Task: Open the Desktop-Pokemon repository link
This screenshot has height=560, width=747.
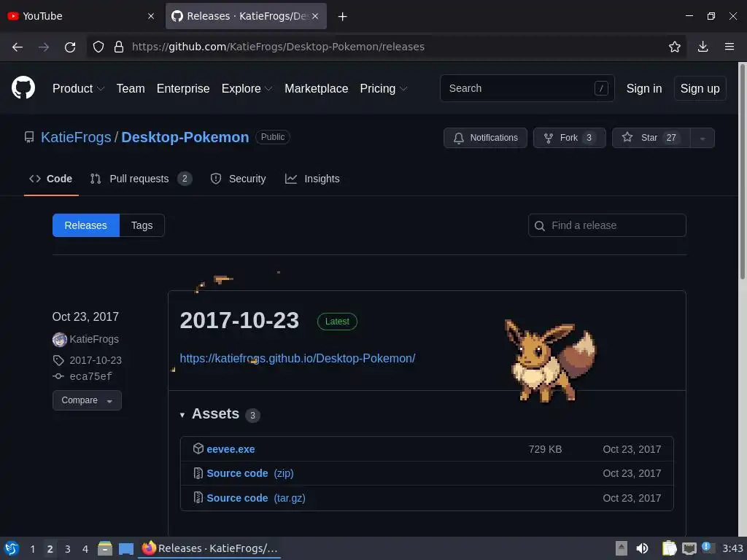Action: pyautogui.click(x=185, y=137)
